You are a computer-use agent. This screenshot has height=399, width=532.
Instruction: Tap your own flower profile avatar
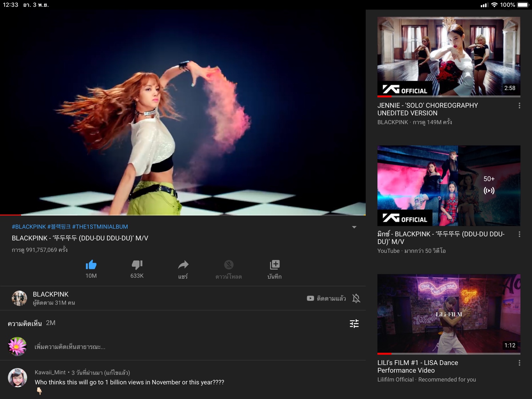pos(17,347)
